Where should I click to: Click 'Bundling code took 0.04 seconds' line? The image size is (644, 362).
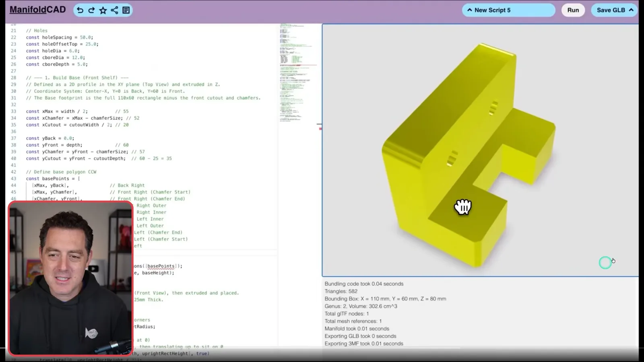(364, 284)
